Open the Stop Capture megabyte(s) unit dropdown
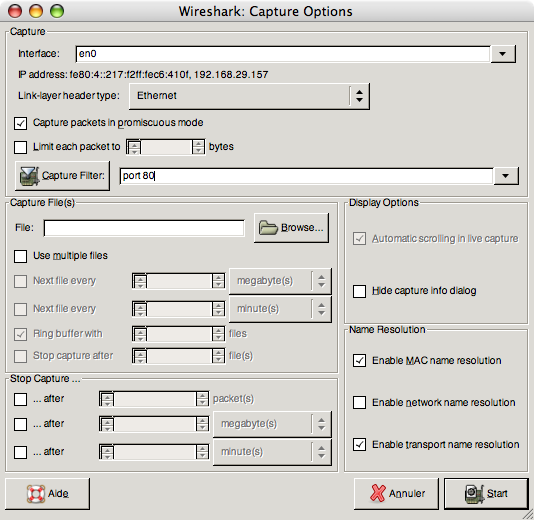534x520 pixels. (x=272, y=424)
